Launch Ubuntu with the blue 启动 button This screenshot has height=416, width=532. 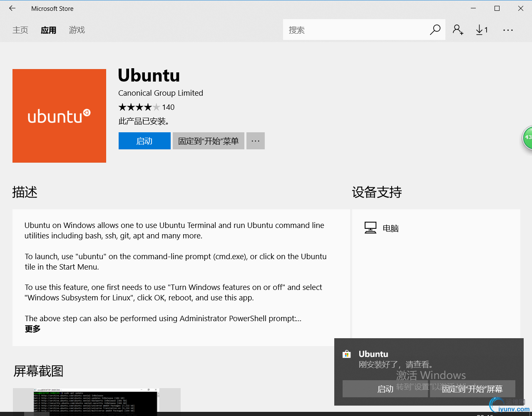coord(144,141)
